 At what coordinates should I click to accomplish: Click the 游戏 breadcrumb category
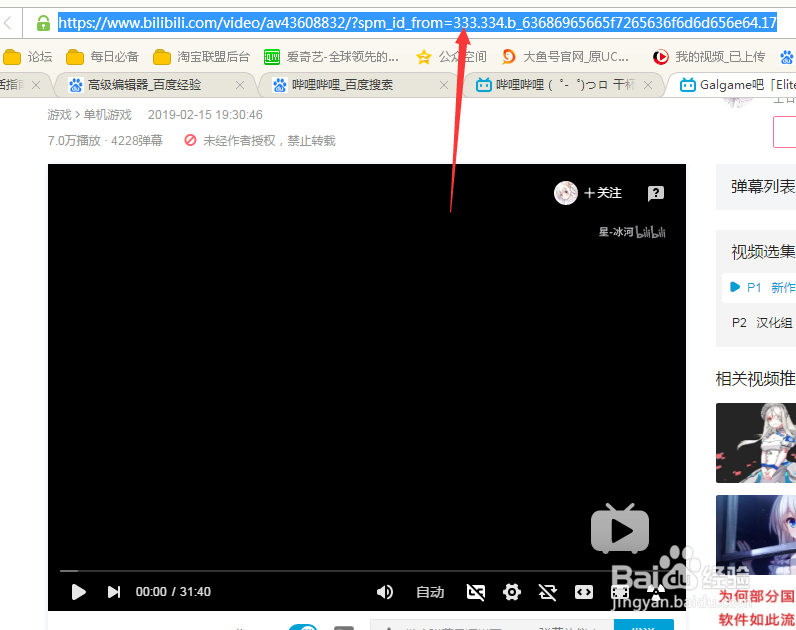point(59,115)
